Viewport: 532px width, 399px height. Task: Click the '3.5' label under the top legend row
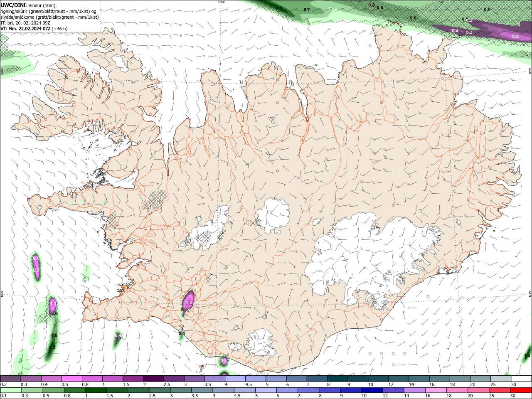click(x=207, y=384)
